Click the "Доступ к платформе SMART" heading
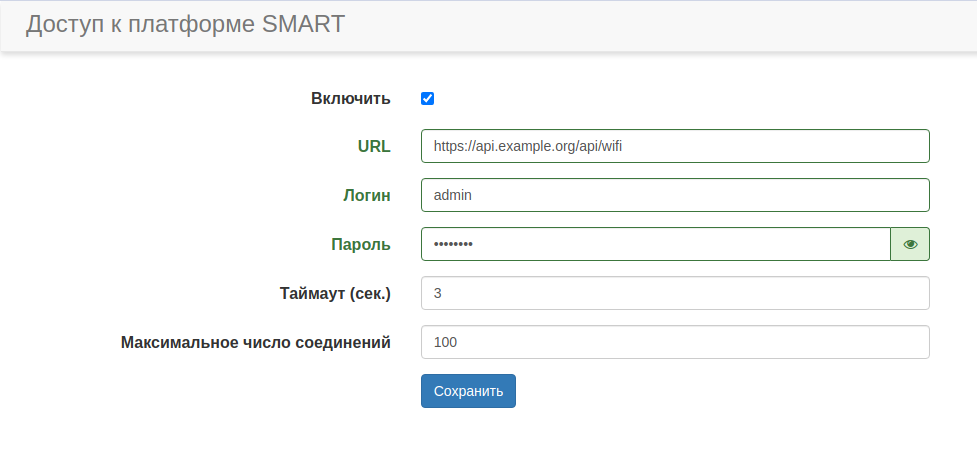The image size is (977, 452). pos(185,25)
